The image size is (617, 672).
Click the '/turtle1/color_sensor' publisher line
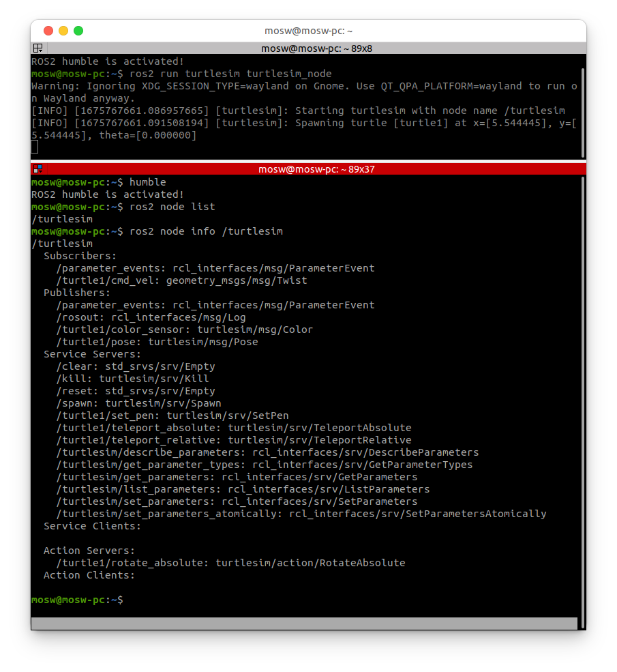185,330
